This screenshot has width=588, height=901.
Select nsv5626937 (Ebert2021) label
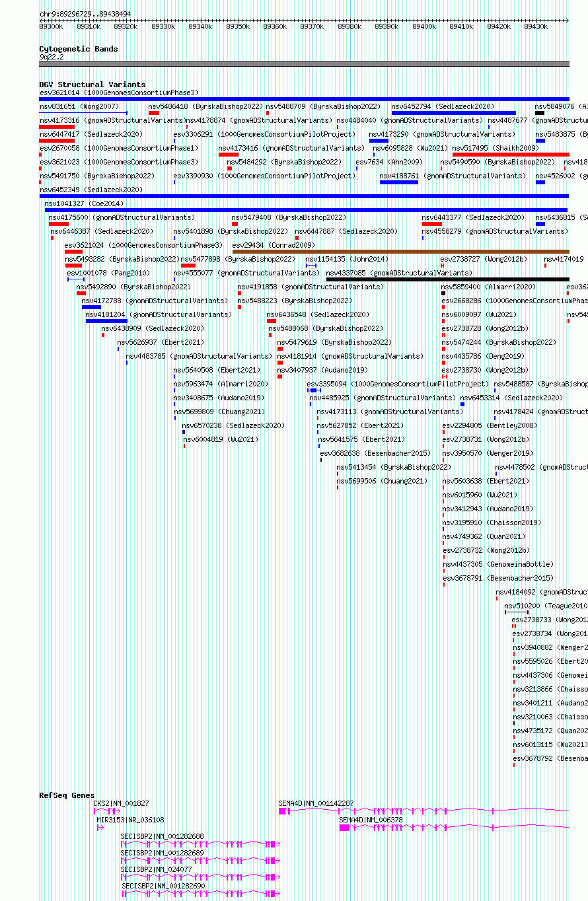point(161,342)
